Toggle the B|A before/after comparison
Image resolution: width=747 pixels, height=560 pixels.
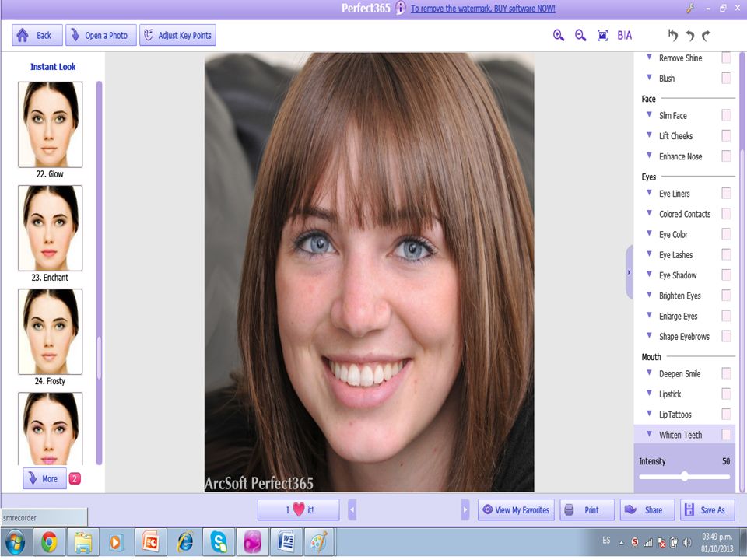[x=625, y=35]
